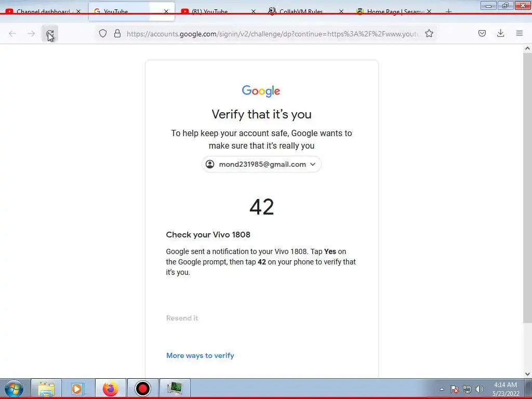Click the Google logo
This screenshot has width=532, height=399.
click(261, 91)
